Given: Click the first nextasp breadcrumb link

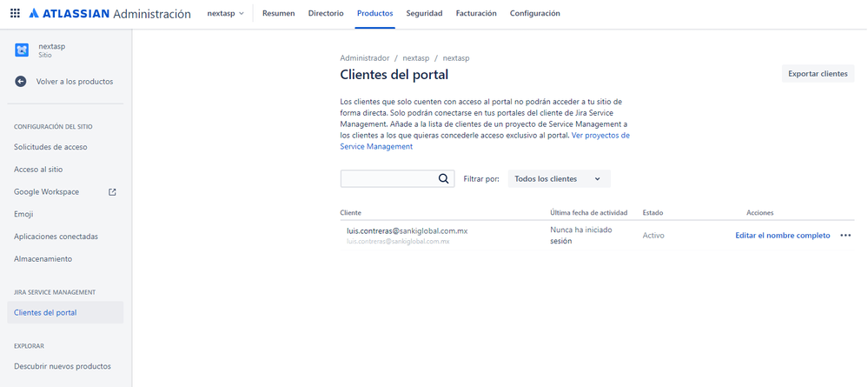Looking at the screenshot, I should click(416, 57).
